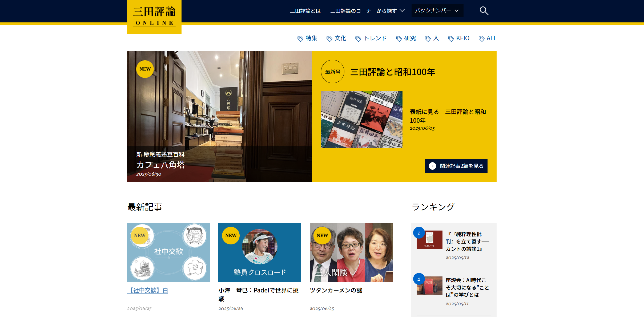This screenshot has width=644, height=317.
Task: Click the ツタンカーメンの謎 article thumbnail
Action: pos(351,252)
